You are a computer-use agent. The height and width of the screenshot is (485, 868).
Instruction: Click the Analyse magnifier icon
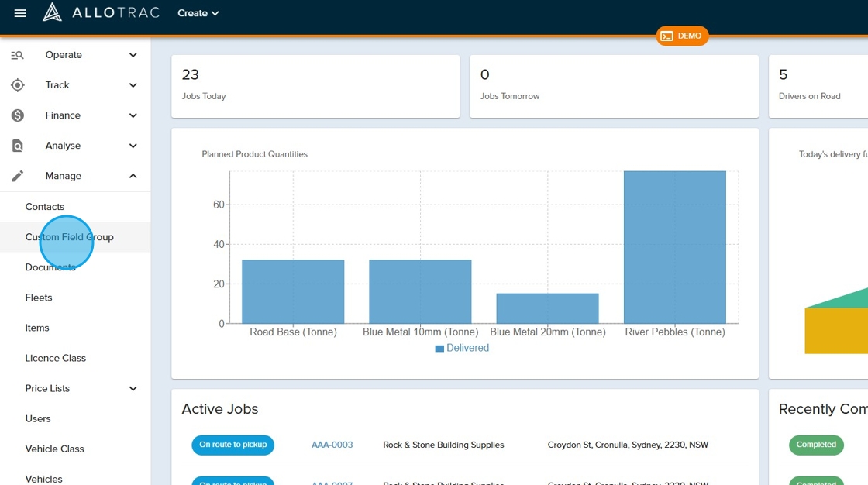[17, 146]
